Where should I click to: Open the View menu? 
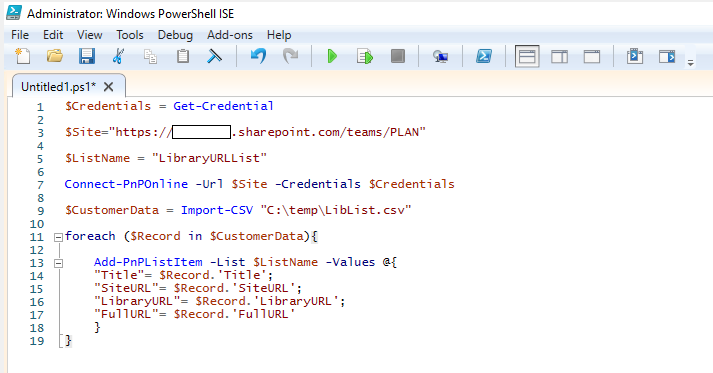click(90, 35)
